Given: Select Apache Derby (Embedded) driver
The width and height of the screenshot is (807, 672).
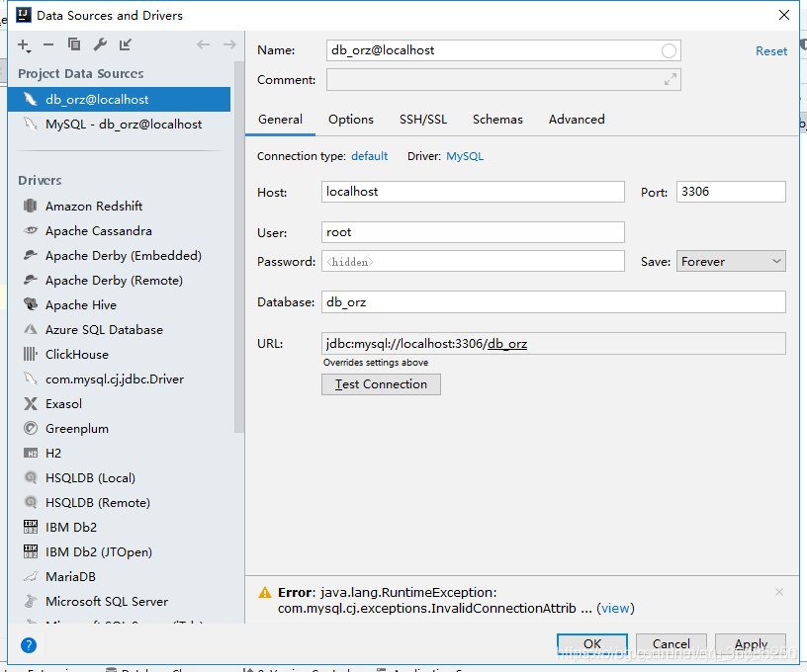Looking at the screenshot, I should (x=119, y=256).
